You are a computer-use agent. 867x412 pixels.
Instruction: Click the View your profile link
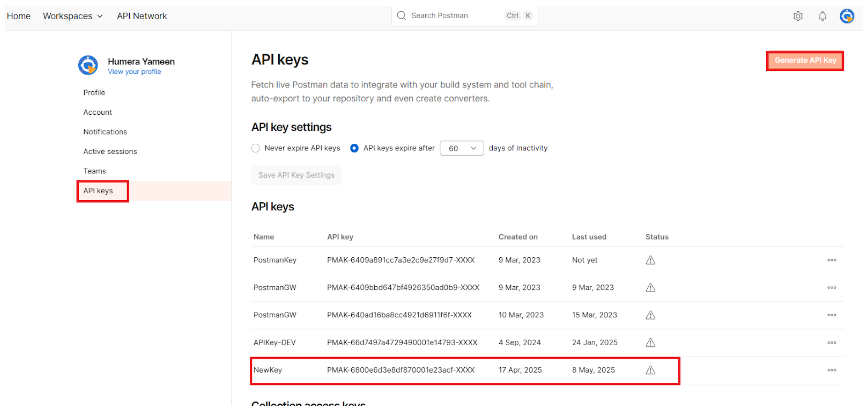pos(133,72)
